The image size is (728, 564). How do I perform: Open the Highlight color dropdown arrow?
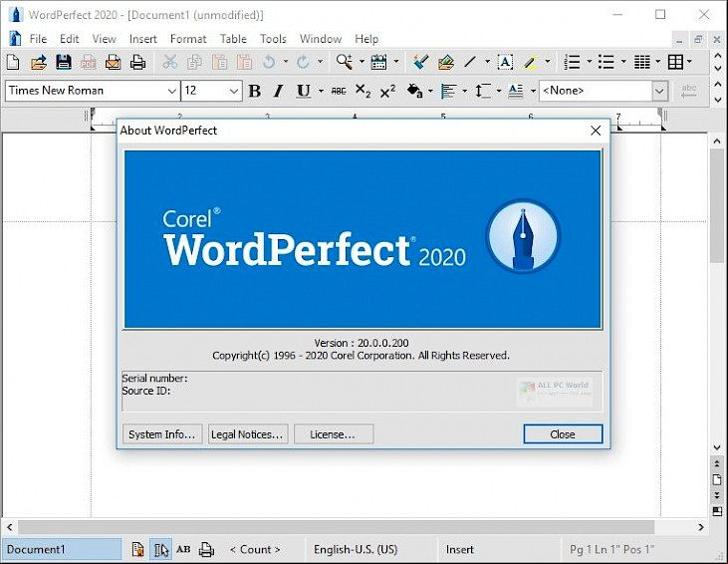pyautogui.click(x=548, y=62)
